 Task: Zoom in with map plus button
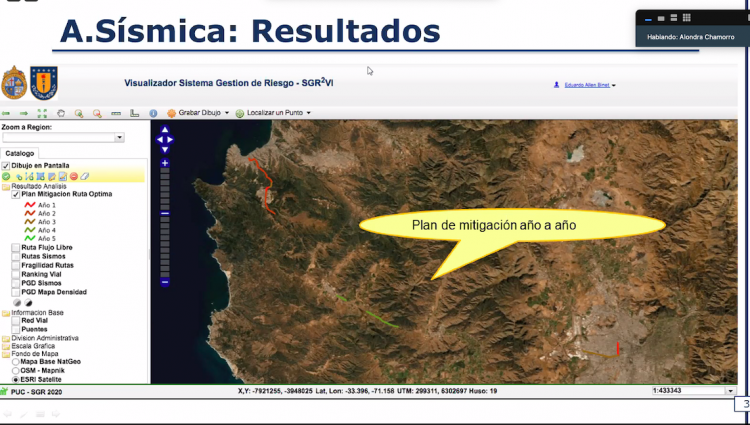point(165,163)
